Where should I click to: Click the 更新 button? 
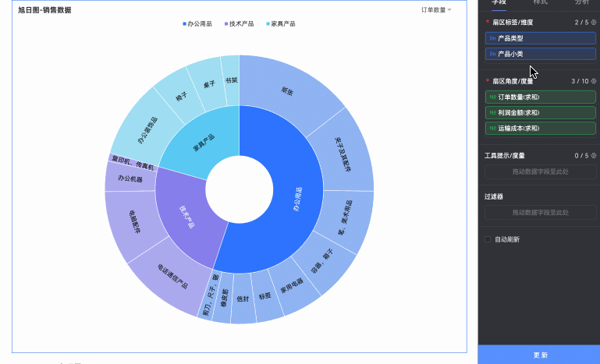pyautogui.click(x=539, y=355)
